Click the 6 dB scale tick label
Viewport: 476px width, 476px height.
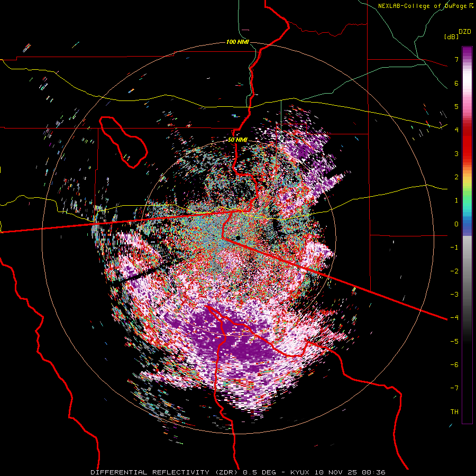click(456, 83)
